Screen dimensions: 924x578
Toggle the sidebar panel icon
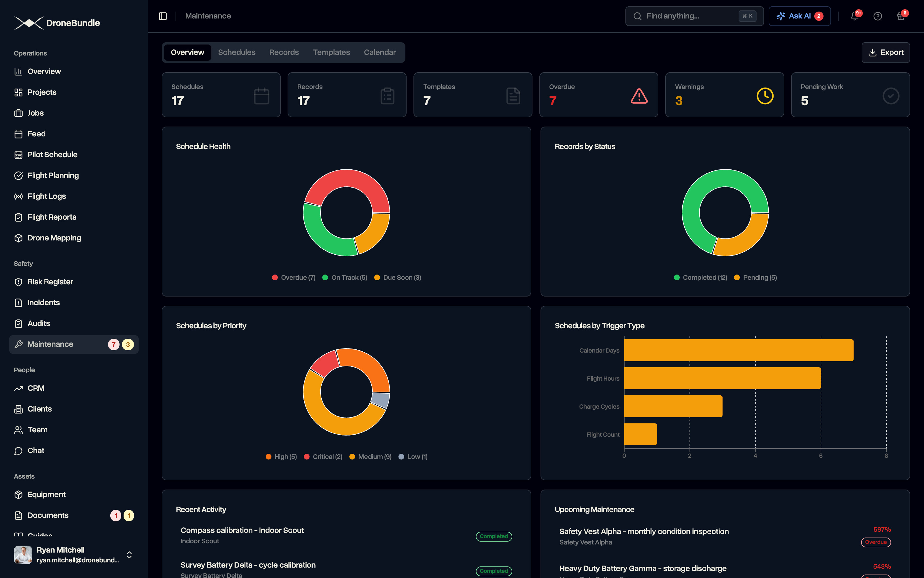coord(163,16)
